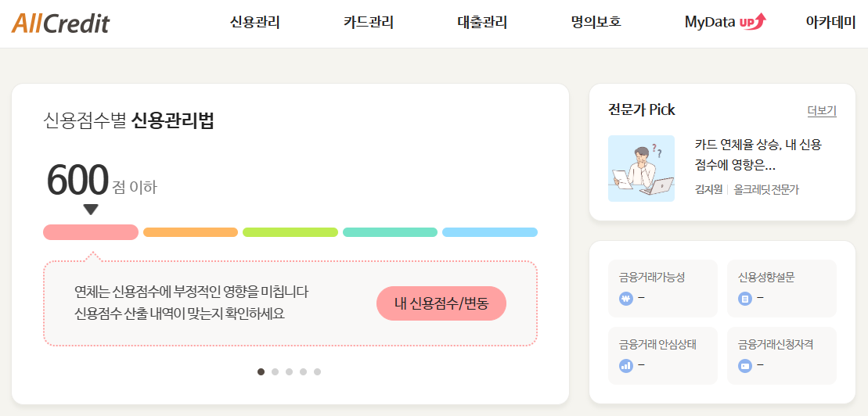Click the 더보기 link in 전문가 Pick
Image resolution: width=868 pixels, height=416 pixels.
click(822, 110)
